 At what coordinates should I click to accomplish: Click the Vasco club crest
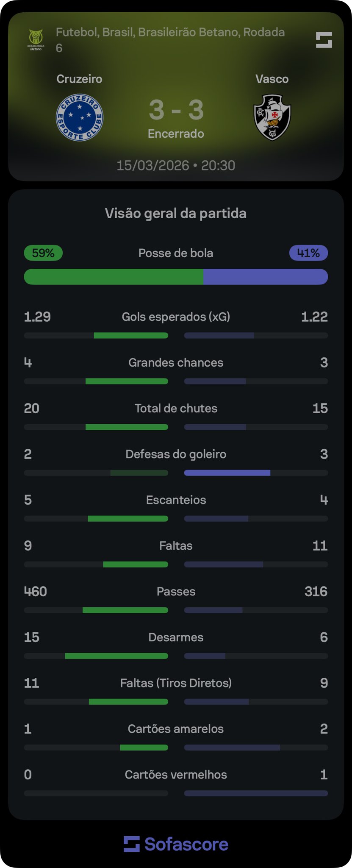[272, 117]
